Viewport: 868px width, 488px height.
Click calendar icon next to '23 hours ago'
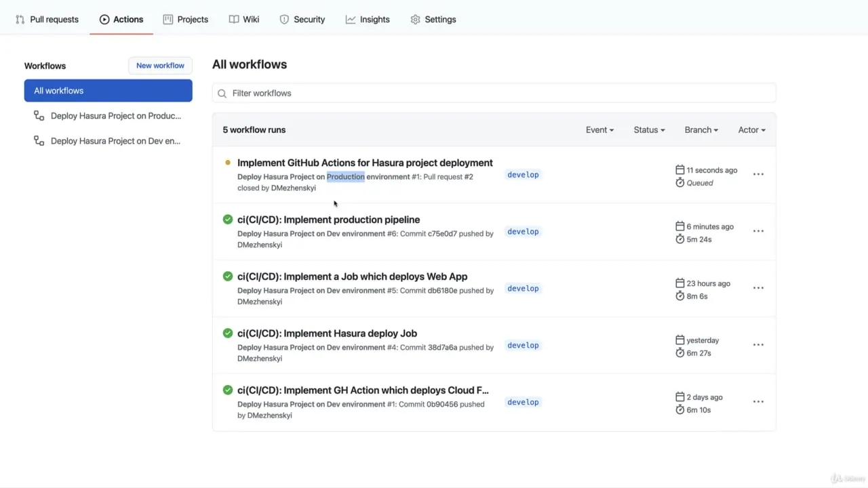tap(680, 283)
